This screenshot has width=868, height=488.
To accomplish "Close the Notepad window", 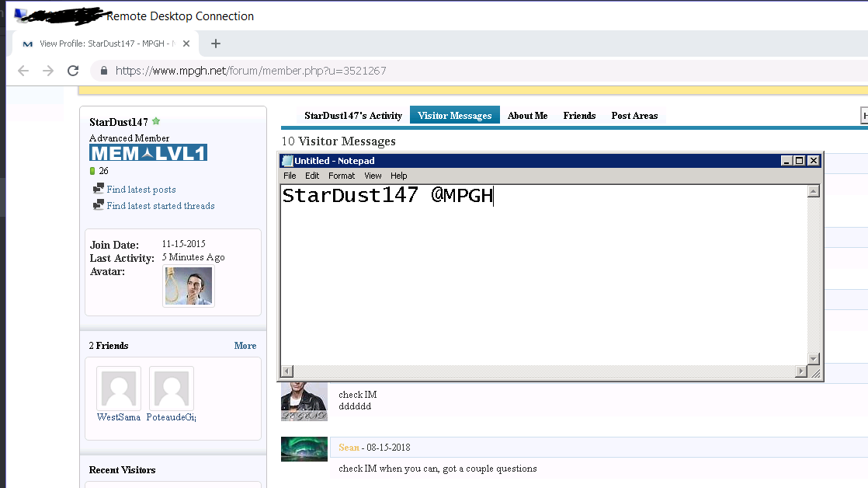I will 813,161.
